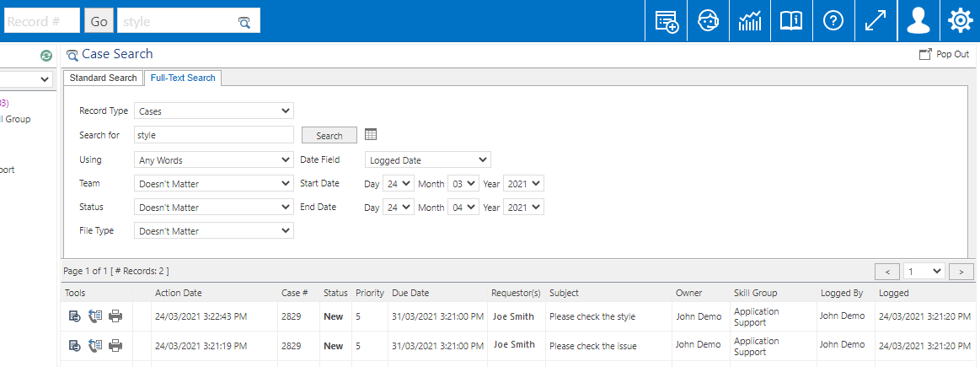Open the File Type dropdown
Image resolution: width=980 pixels, height=367 pixels.
[x=214, y=230]
